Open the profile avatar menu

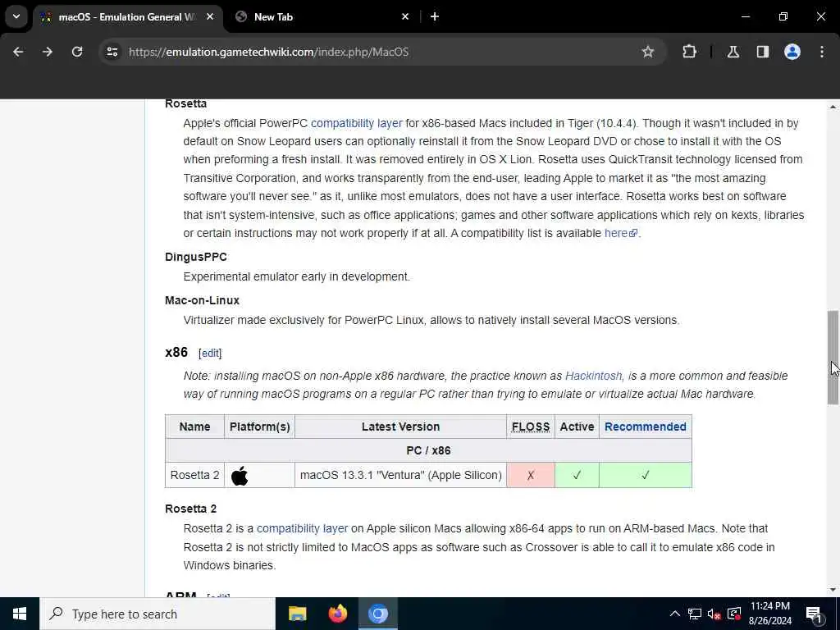point(792,52)
